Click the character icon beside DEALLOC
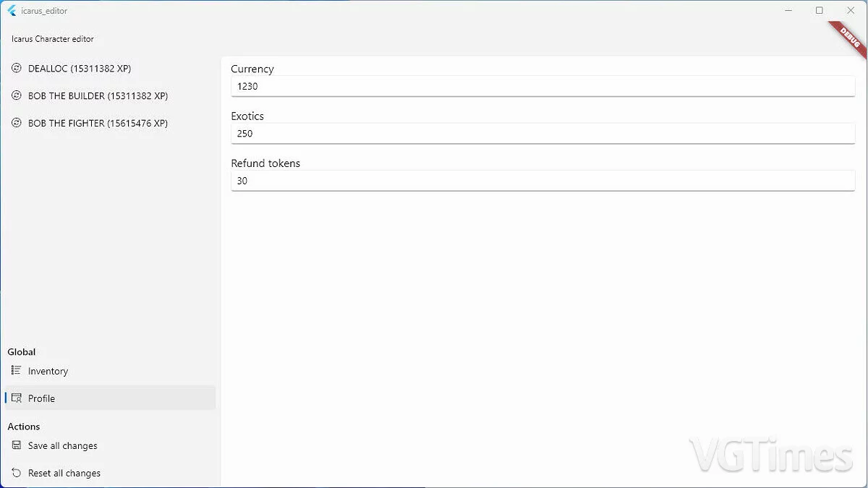 (17, 68)
